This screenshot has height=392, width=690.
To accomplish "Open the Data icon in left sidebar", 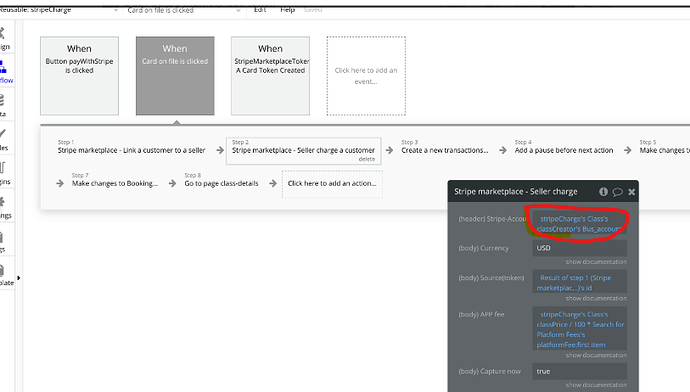I will coord(4,105).
